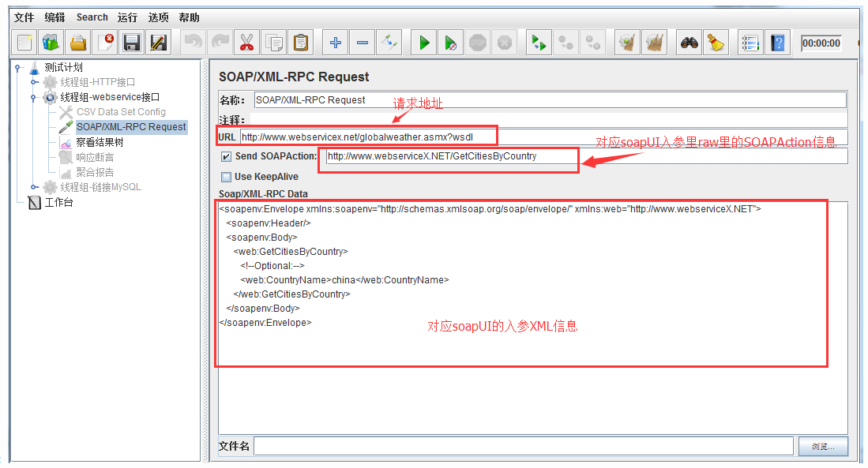The height and width of the screenshot is (468, 868).
Task: Click the Remote start all icon
Action: (x=539, y=43)
